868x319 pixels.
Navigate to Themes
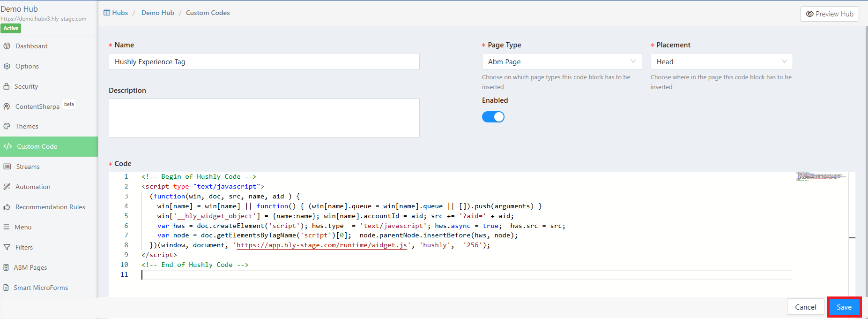tap(49, 126)
